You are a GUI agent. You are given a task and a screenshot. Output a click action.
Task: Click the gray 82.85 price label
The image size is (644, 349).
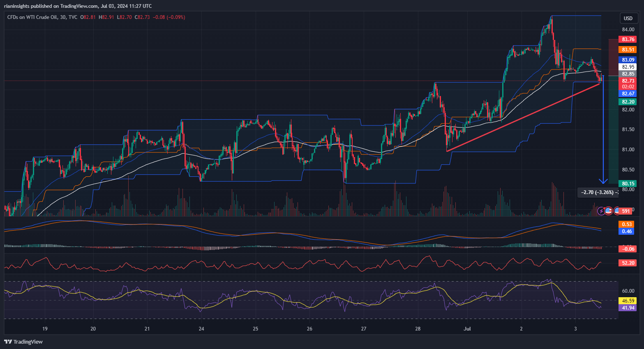628,74
